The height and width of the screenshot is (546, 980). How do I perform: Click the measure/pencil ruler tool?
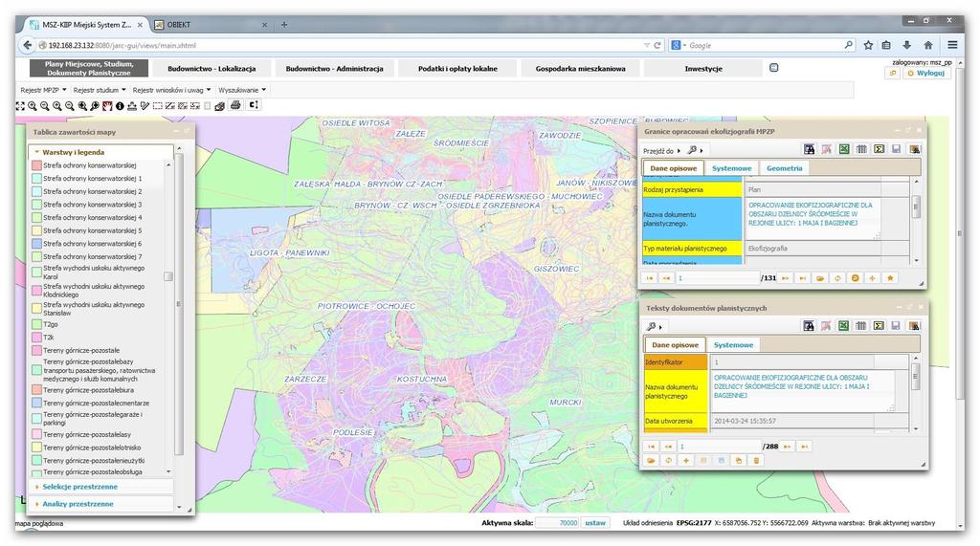[145, 105]
